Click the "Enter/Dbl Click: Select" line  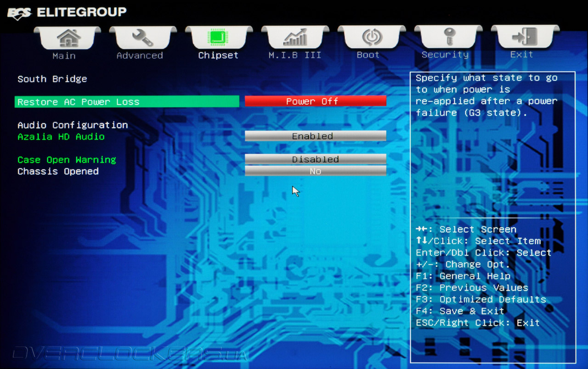pos(484,253)
